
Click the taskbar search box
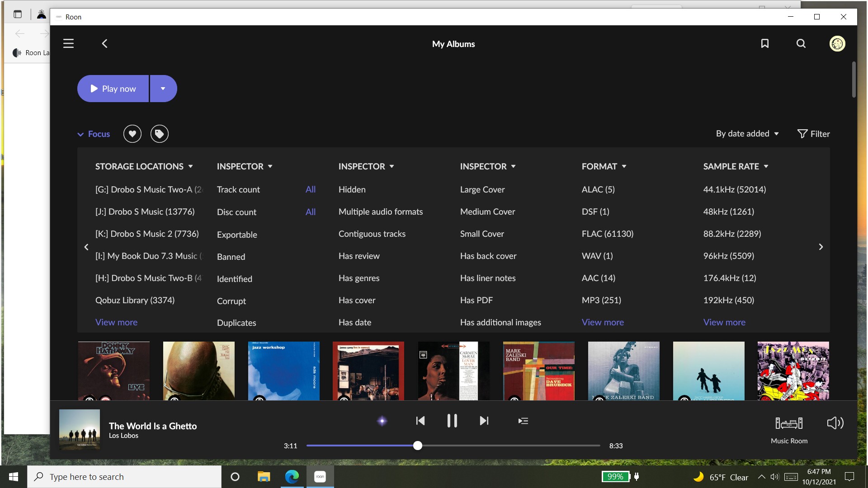(x=124, y=477)
